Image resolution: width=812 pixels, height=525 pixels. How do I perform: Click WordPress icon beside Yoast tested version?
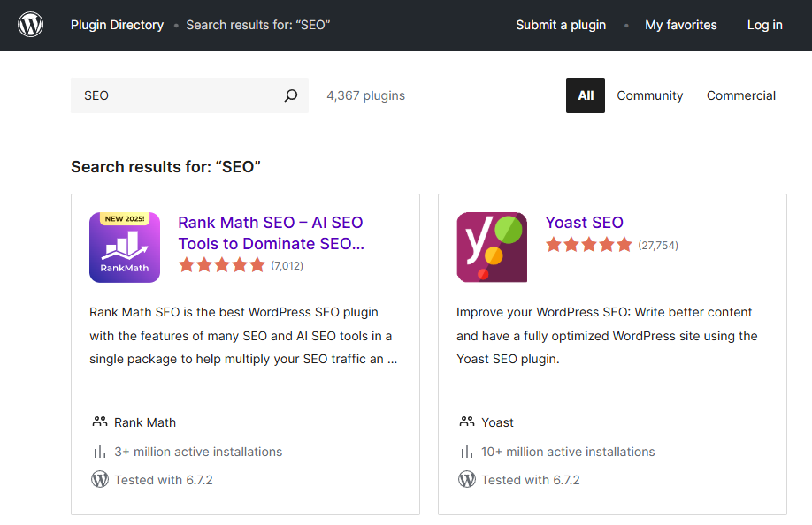coord(467,480)
